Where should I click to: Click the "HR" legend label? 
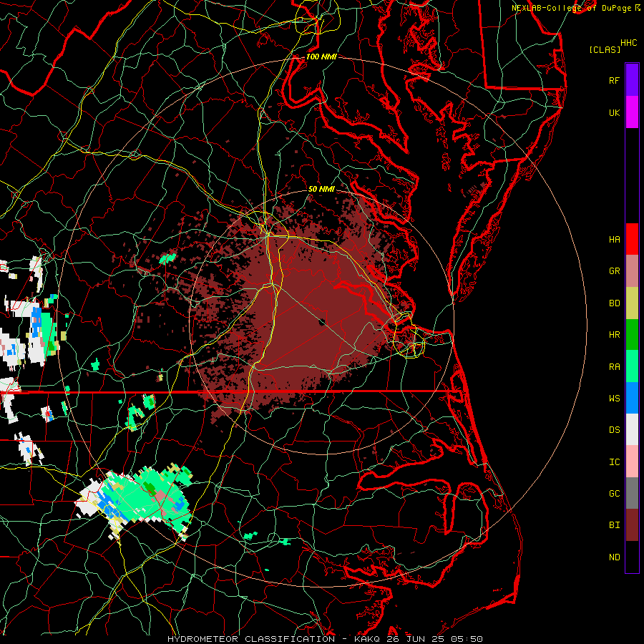pos(614,335)
